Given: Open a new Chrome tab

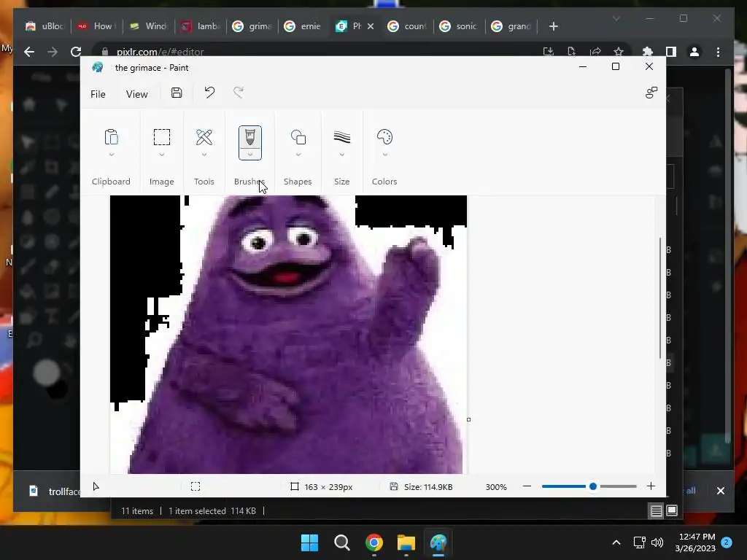Looking at the screenshot, I should [553, 26].
